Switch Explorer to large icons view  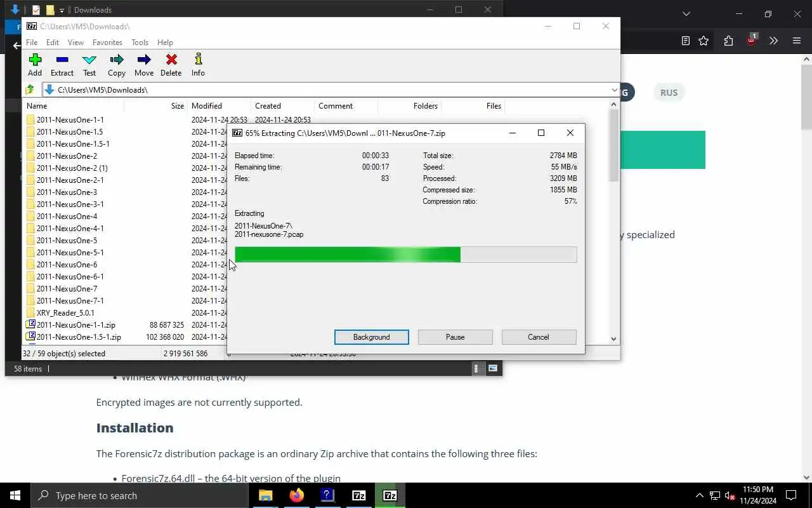(x=493, y=368)
